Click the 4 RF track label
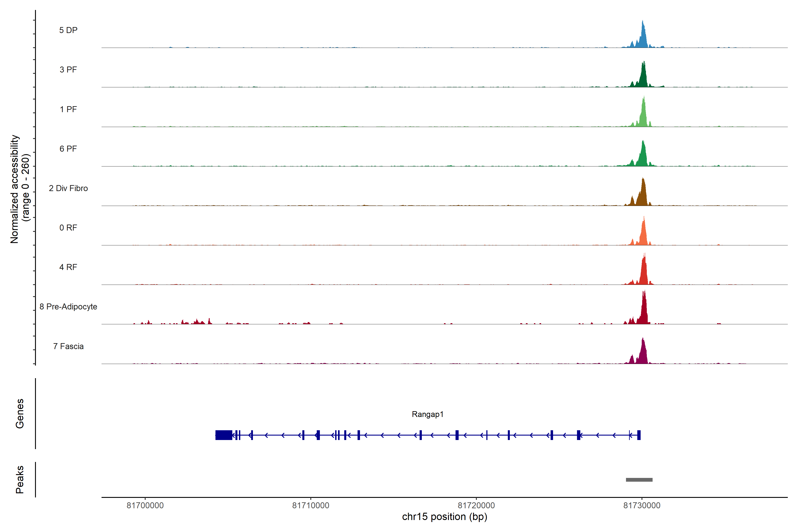 pos(68,267)
